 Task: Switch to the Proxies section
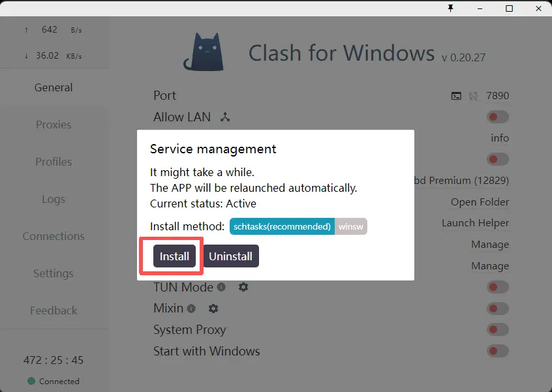coord(54,125)
